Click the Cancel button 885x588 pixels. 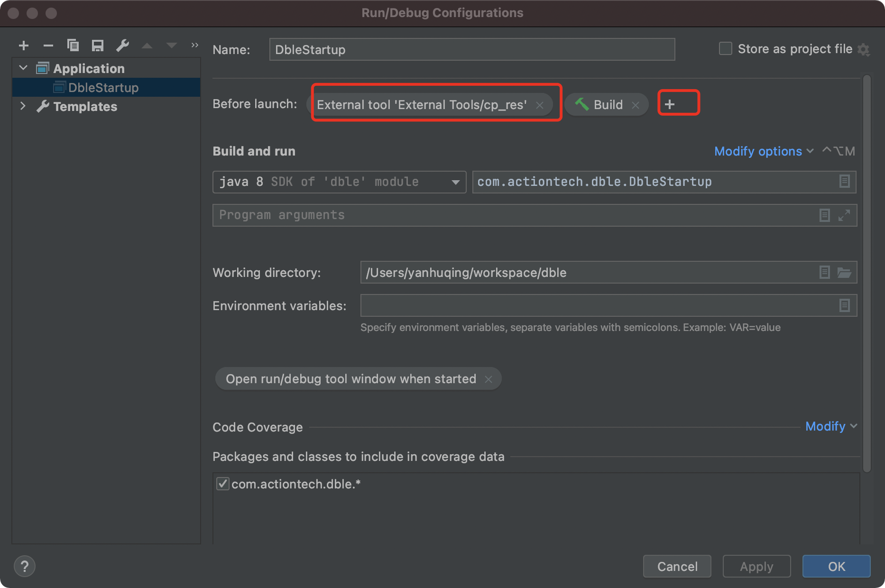(x=677, y=566)
